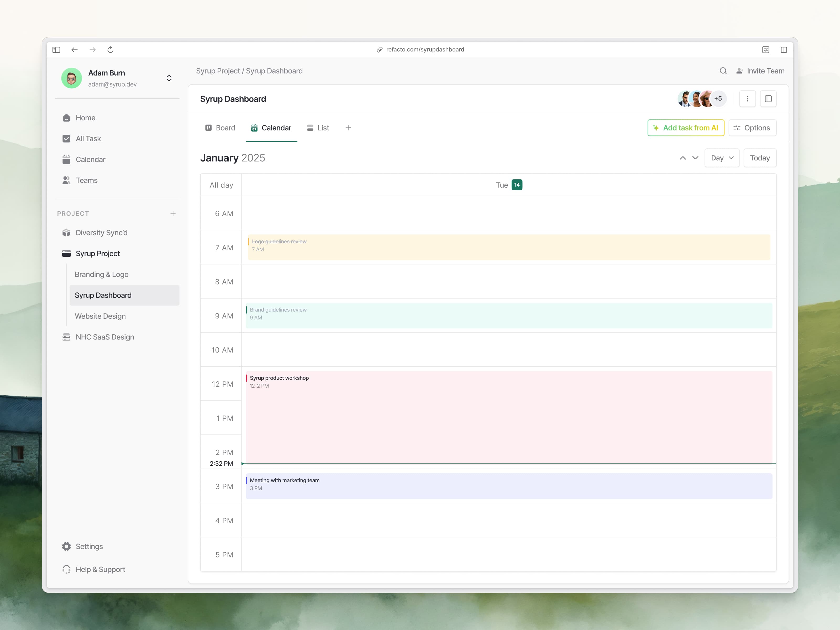Open Meeting with marketing team event
This screenshot has width=840, height=630.
pyautogui.click(x=509, y=486)
